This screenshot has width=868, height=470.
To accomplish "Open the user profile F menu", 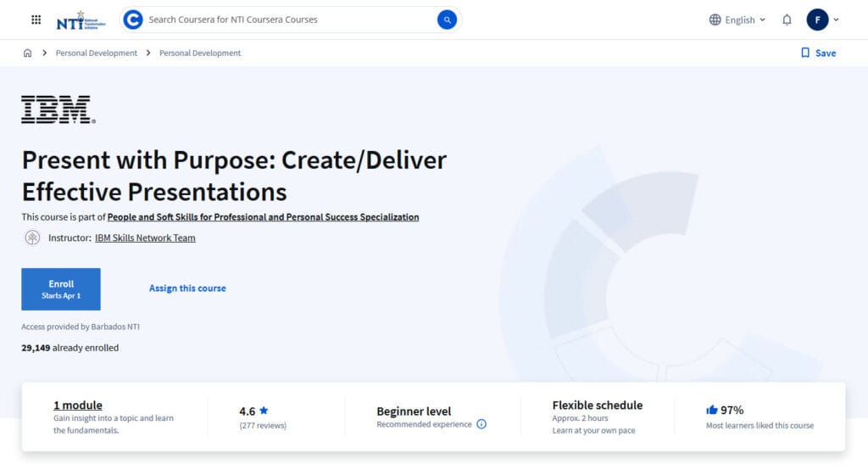I will click(822, 20).
